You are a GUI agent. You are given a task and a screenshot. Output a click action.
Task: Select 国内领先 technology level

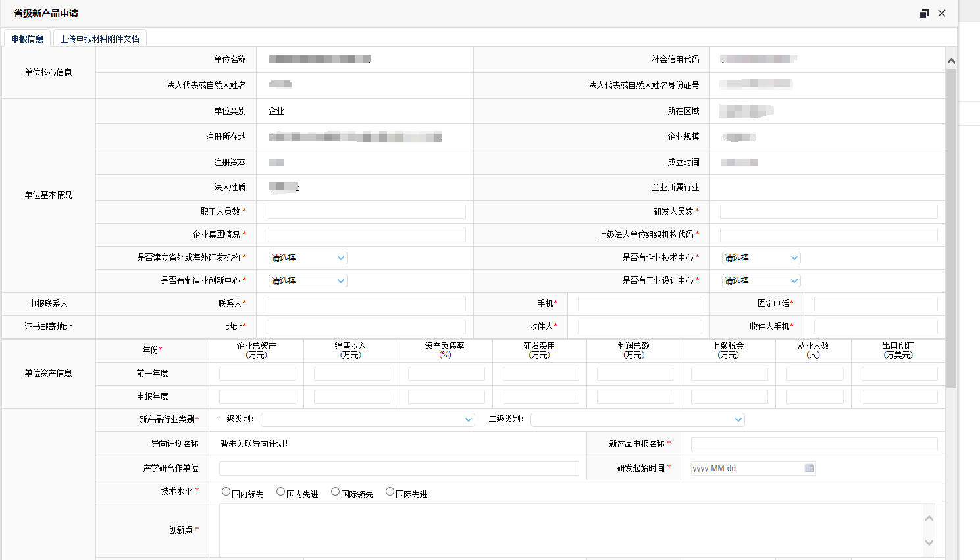click(x=226, y=492)
